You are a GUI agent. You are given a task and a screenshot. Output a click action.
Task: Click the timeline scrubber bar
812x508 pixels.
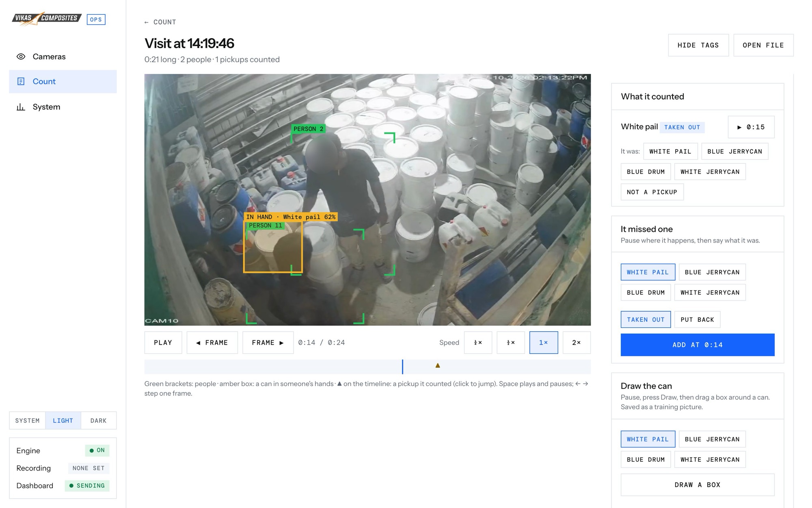367,367
